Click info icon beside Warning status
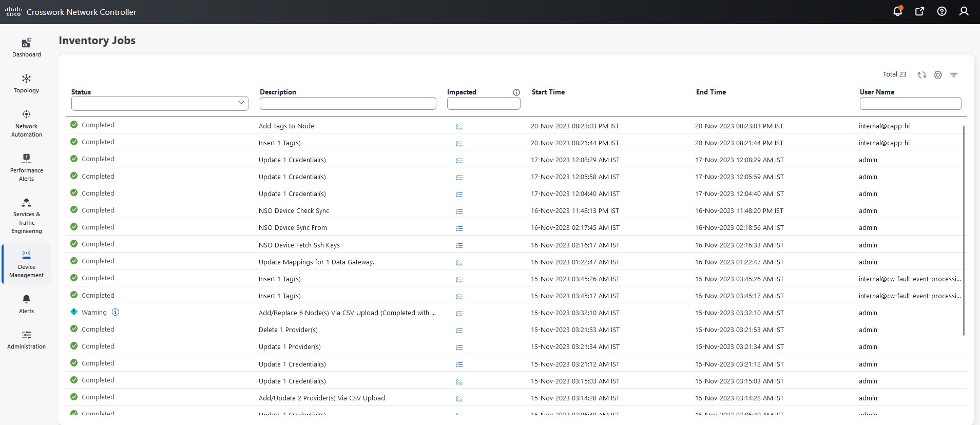The height and width of the screenshot is (425, 980). 116,312
